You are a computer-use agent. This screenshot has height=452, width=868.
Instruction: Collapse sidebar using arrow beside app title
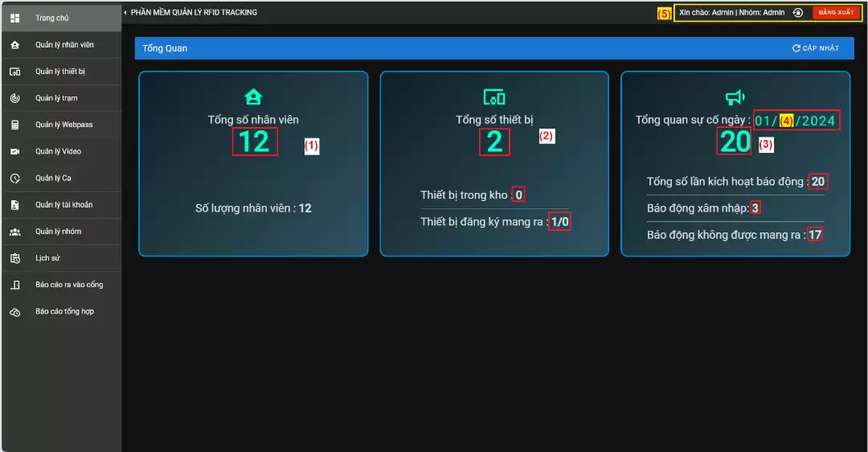125,13
